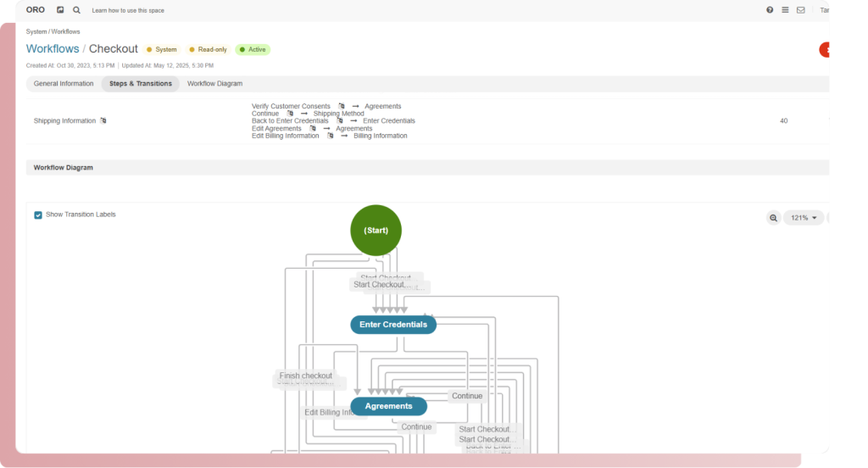The width and height of the screenshot is (868, 468).
Task: Open the help question mark icon
Action: 770,10
